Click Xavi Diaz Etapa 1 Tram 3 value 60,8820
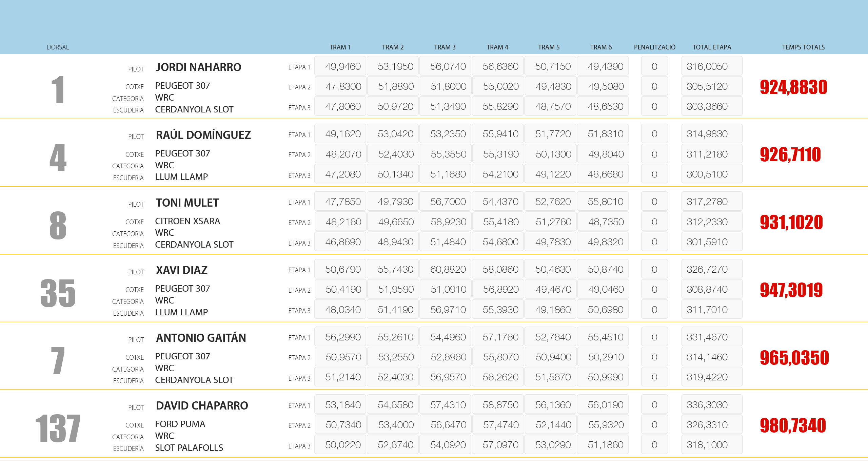 coord(445,269)
